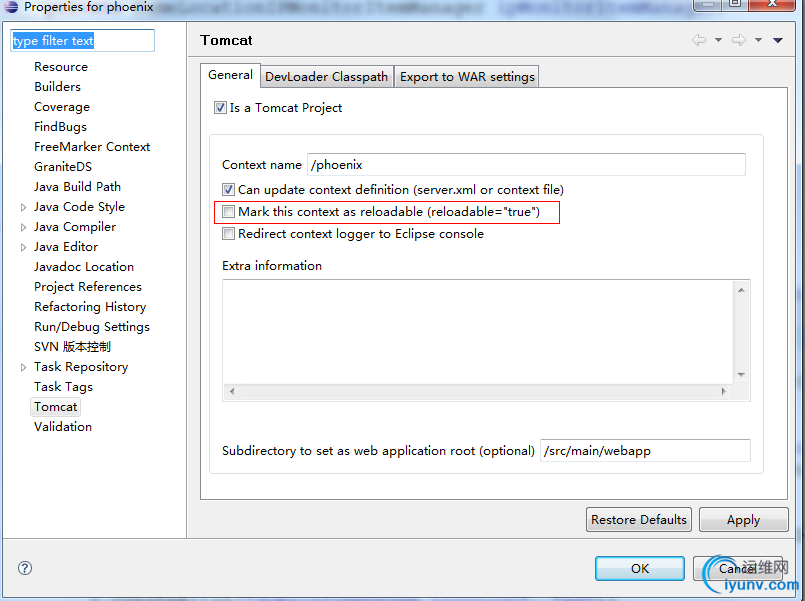Switch to the General tab

coord(231,75)
